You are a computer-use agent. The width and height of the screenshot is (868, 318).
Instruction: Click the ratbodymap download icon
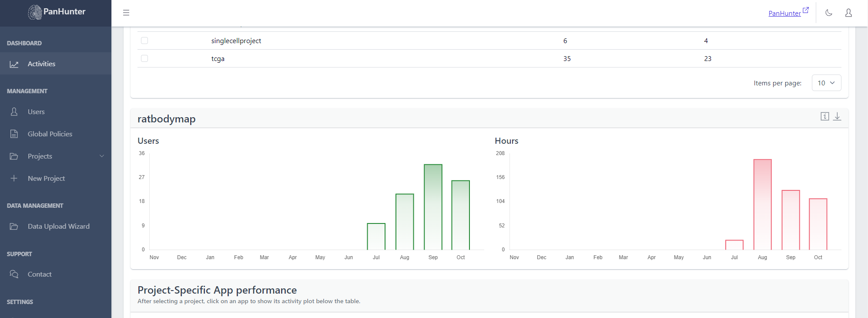(837, 116)
